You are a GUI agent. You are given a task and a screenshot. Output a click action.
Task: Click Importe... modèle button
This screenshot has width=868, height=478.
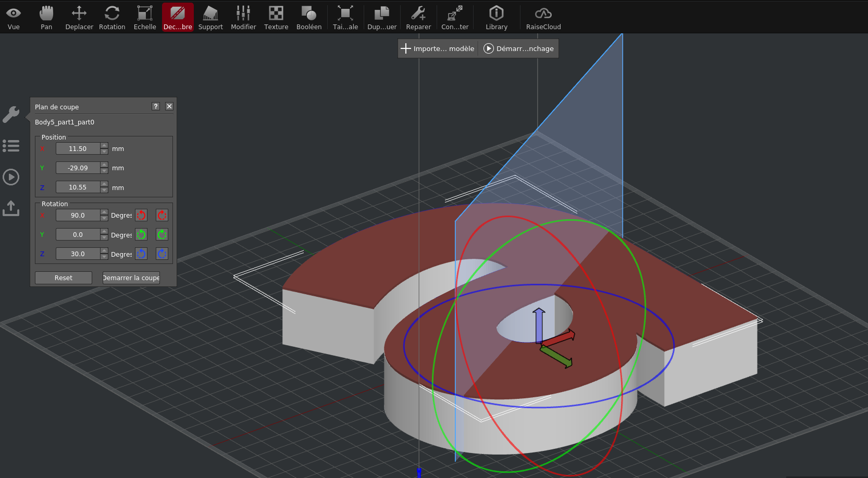pyautogui.click(x=438, y=48)
